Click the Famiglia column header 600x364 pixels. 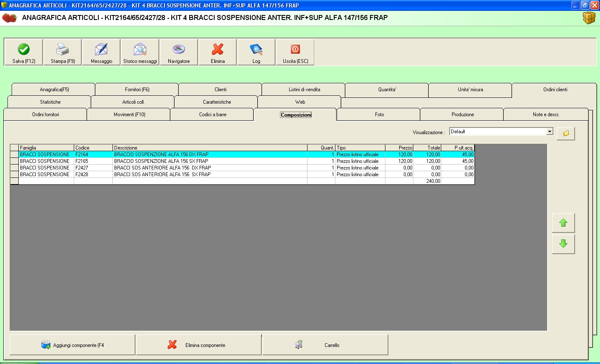[x=46, y=148]
